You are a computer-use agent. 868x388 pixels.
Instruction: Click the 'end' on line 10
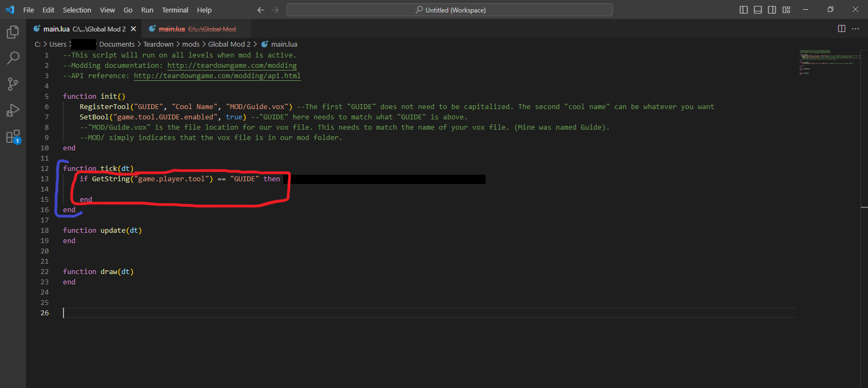69,148
